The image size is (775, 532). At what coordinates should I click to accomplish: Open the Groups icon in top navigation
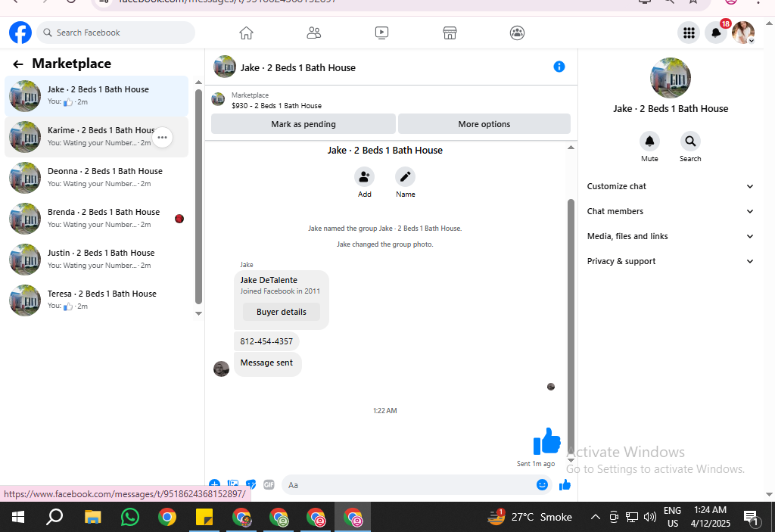pyautogui.click(x=517, y=33)
